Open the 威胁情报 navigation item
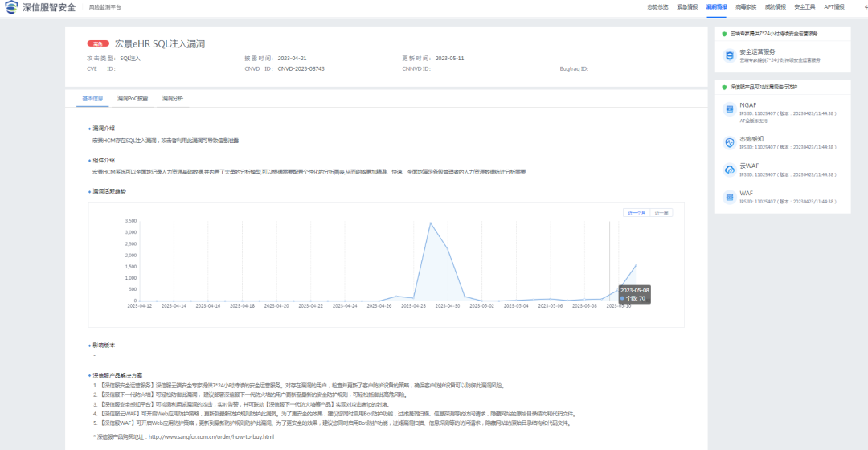This screenshot has height=450, width=868. coord(775,7)
